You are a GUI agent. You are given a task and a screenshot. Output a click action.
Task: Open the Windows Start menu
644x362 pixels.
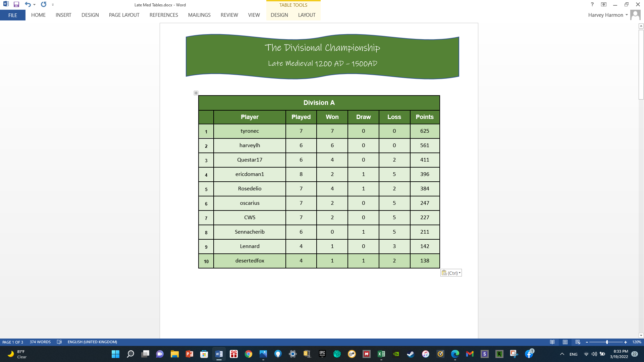pyautogui.click(x=115, y=354)
